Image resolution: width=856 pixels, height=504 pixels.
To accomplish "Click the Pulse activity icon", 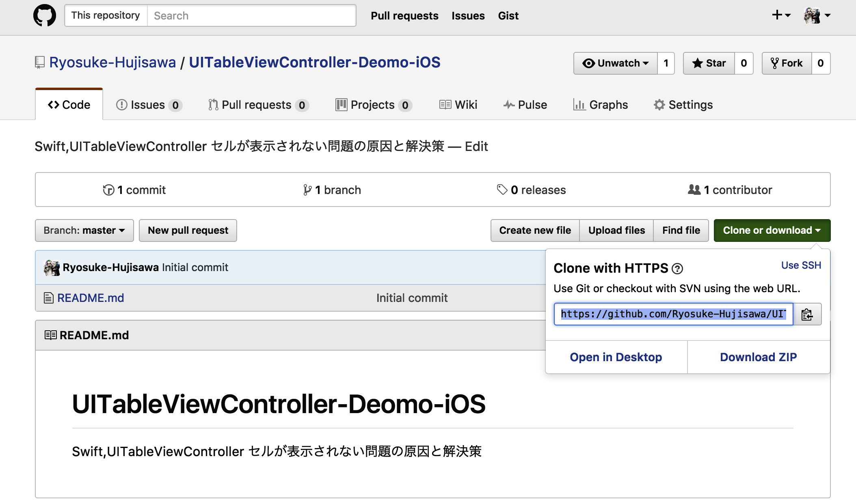I will [x=509, y=105].
